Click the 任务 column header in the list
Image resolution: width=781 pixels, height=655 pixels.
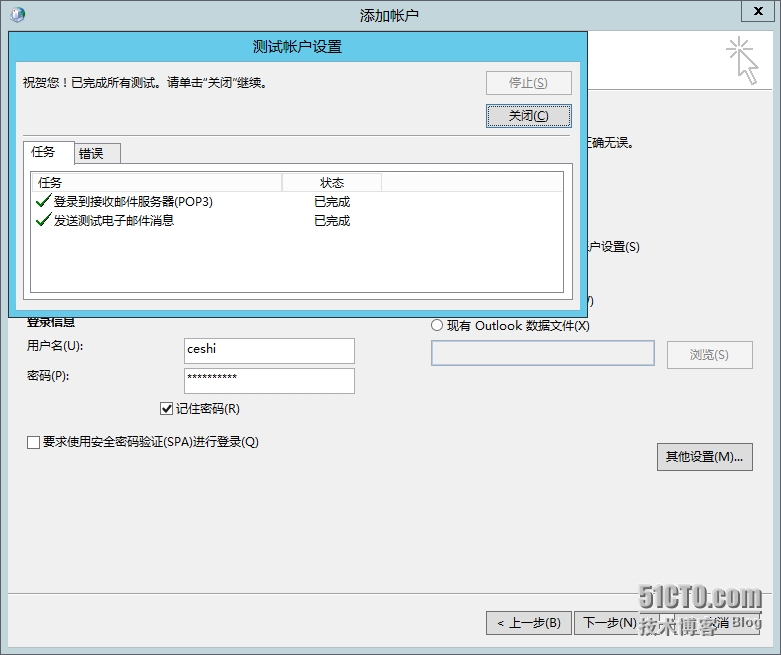pyautogui.click(x=156, y=182)
